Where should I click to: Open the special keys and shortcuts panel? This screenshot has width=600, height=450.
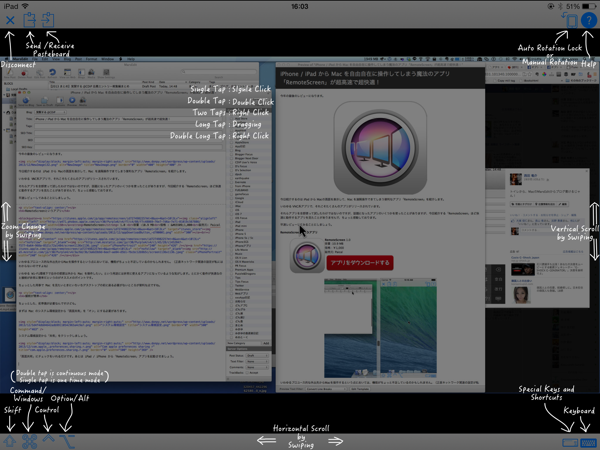[570, 443]
